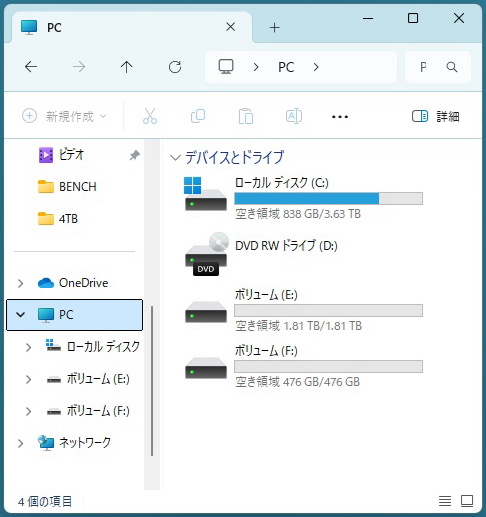
Task: Close the PC tab
Action: (x=230, y=27)
